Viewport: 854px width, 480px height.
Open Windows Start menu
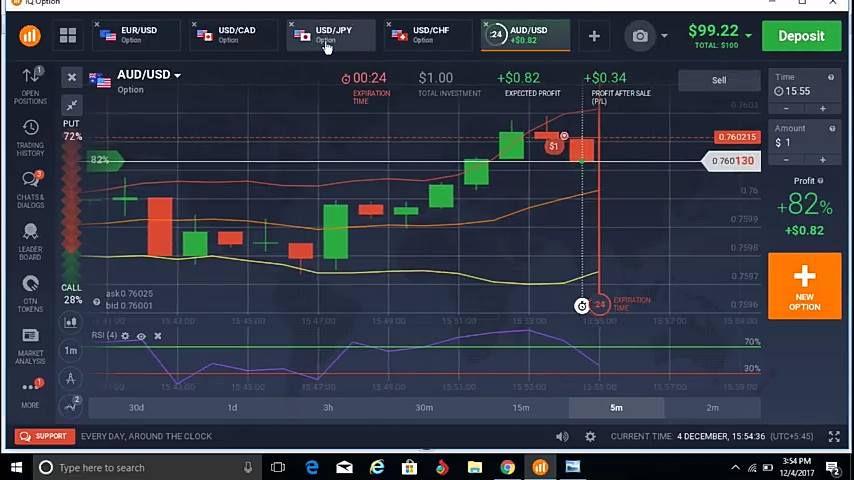16,467
